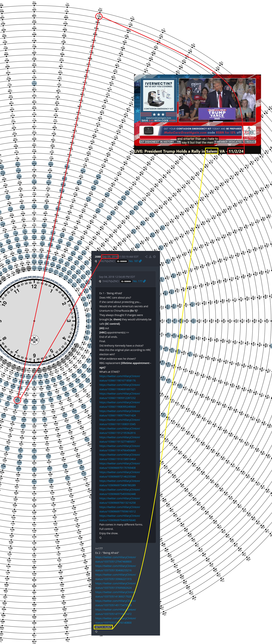This screenshot has width=272, height=644.
Task: Click the ID: 000000 badge beside No. 177
Action: click(126, 281)
